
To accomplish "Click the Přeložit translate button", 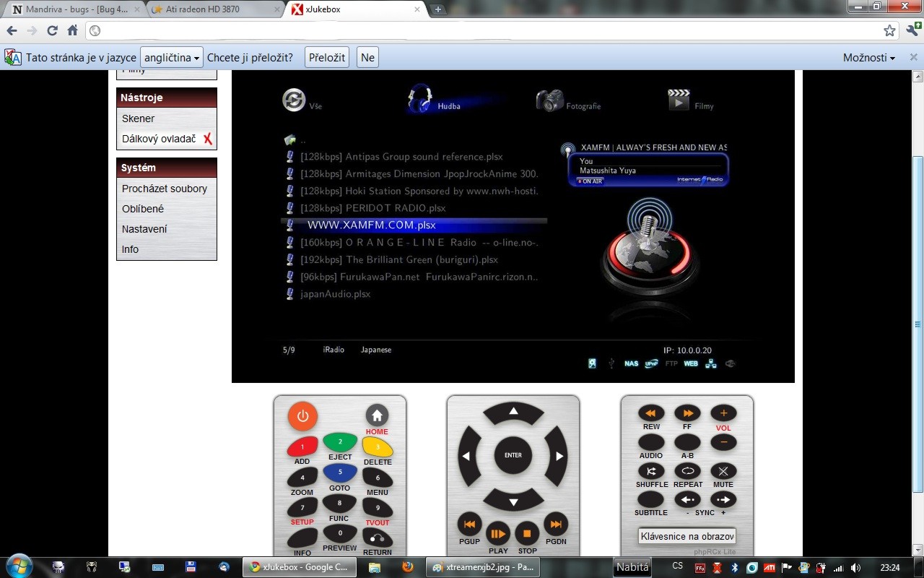I will [327, 58].
